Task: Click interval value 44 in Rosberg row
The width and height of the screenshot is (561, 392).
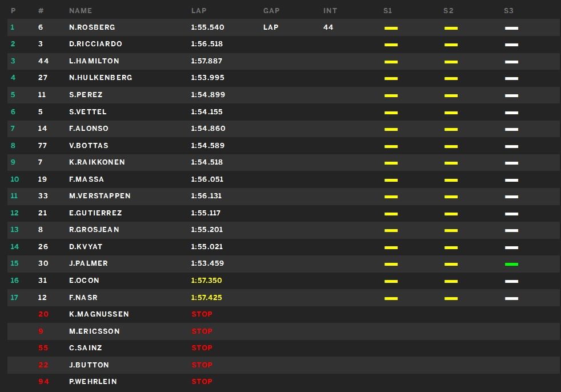Action: click(x=328, y=27)
